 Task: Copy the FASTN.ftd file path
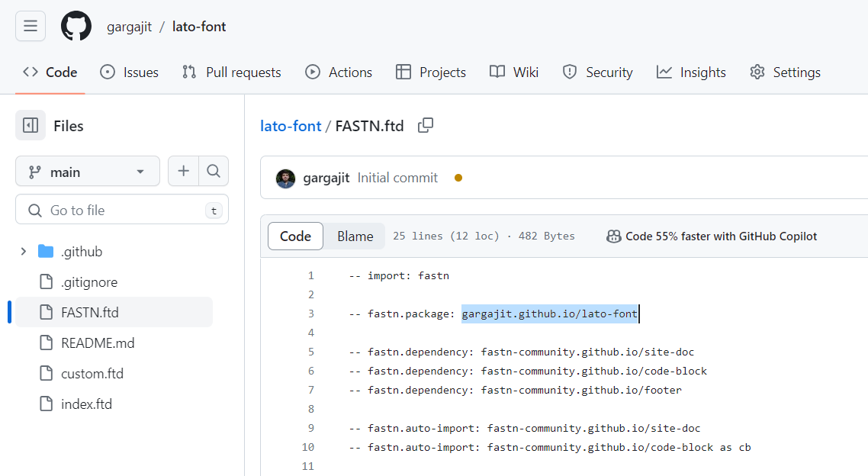click(x=425, y=126)
